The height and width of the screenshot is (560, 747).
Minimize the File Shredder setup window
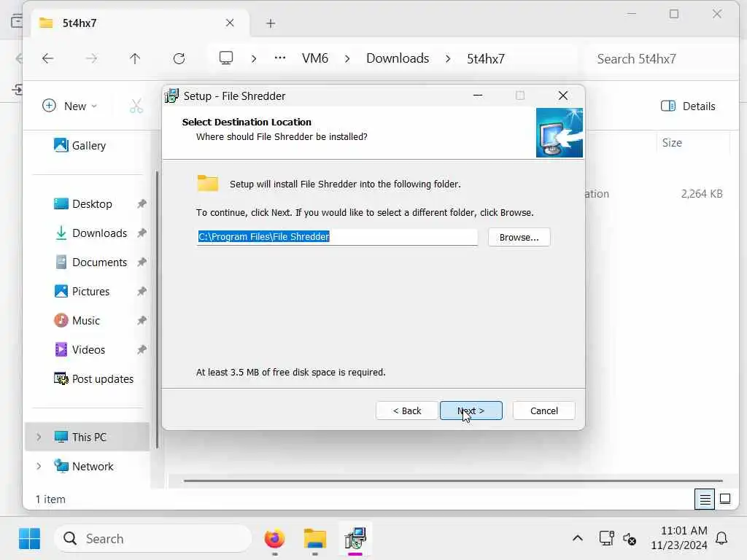pyautogui.click(x=478, y=96)
